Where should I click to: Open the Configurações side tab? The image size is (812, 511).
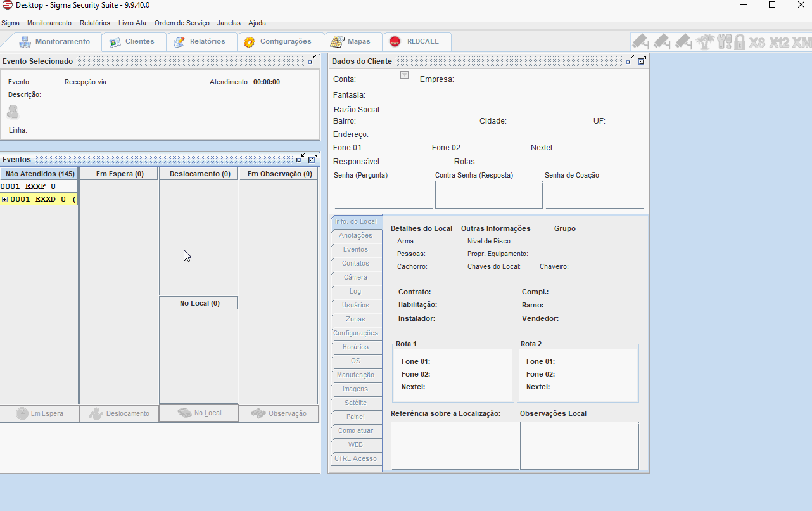coord(356,333)
